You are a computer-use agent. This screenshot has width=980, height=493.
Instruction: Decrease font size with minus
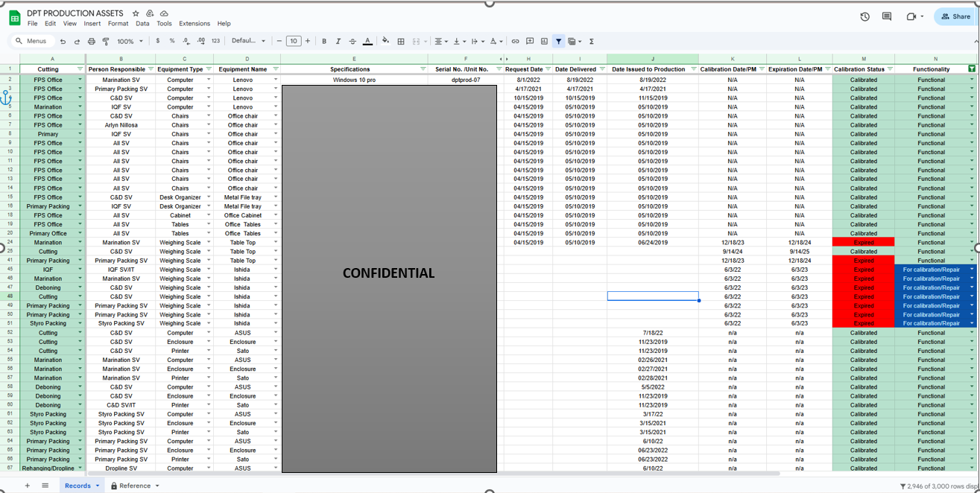click(x=279, y=42)
